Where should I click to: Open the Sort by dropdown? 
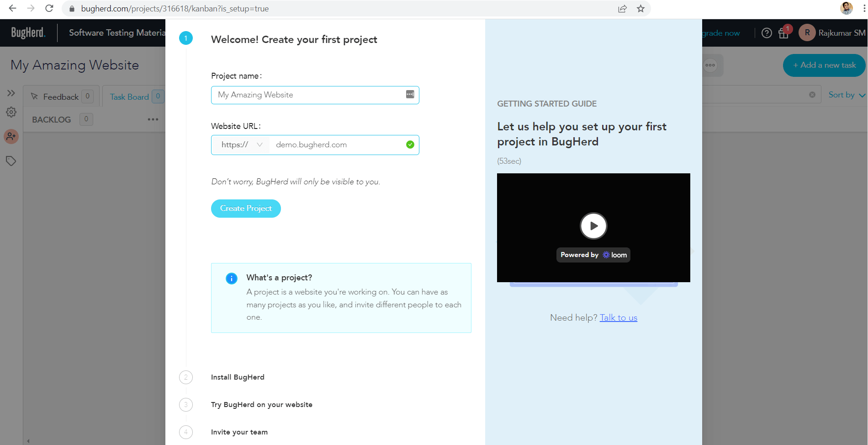[x=847, y=95]
